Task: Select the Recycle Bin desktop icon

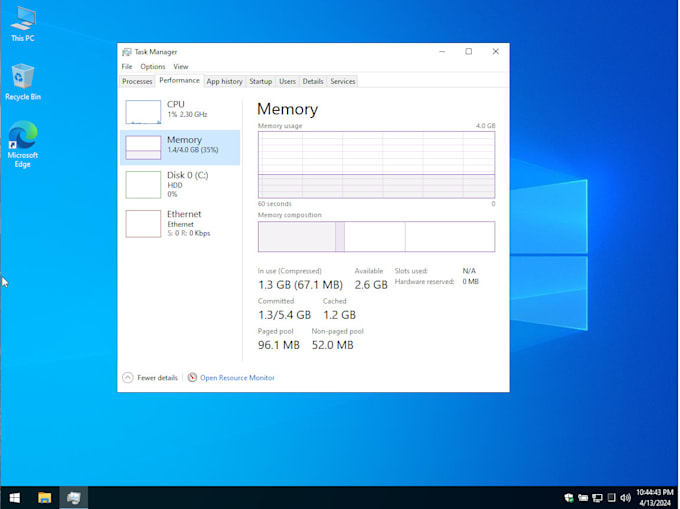Action: coord(23,82)
